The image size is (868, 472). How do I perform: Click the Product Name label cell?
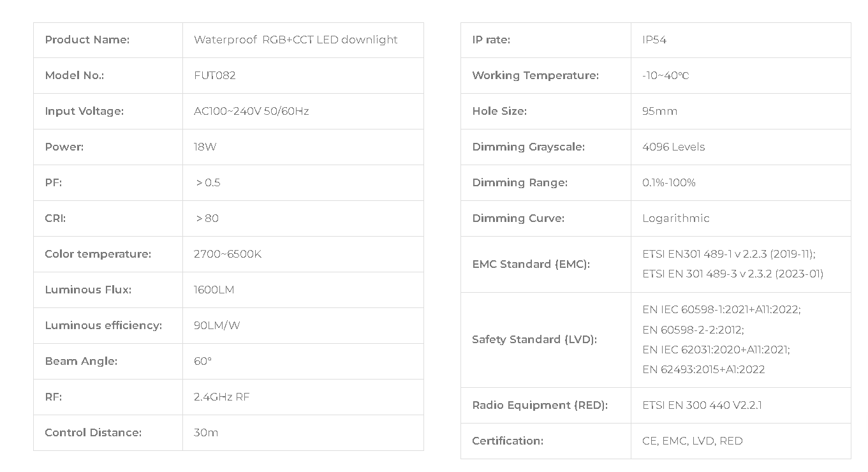[108, 40]
